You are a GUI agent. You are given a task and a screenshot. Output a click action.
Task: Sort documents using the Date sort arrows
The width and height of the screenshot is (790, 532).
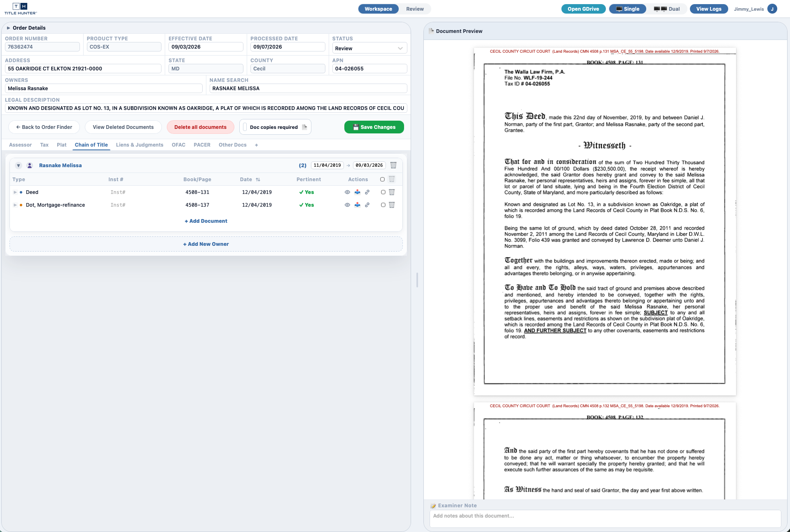tap(258, 180)
